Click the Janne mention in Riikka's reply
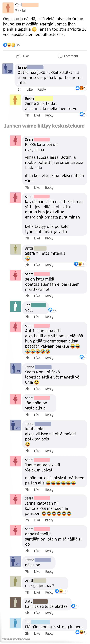The width and height of the screenshot is (90, 644). [x=30, y=103]
